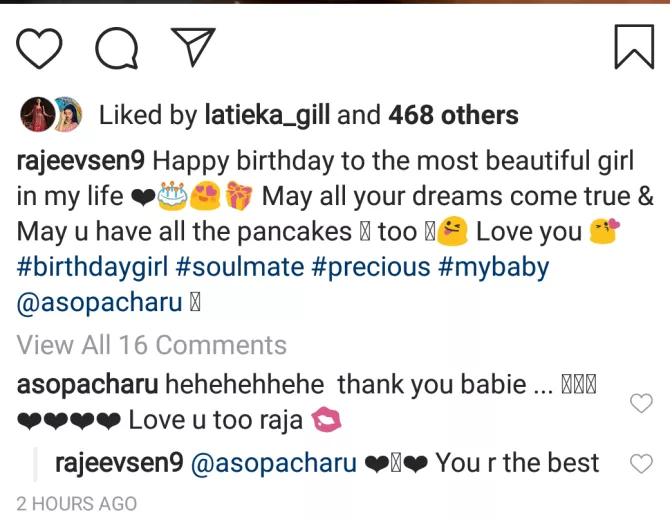The image size is (670, 520).
Task: Like rajeevsen9's reply comment
Action: pos(640,463)
